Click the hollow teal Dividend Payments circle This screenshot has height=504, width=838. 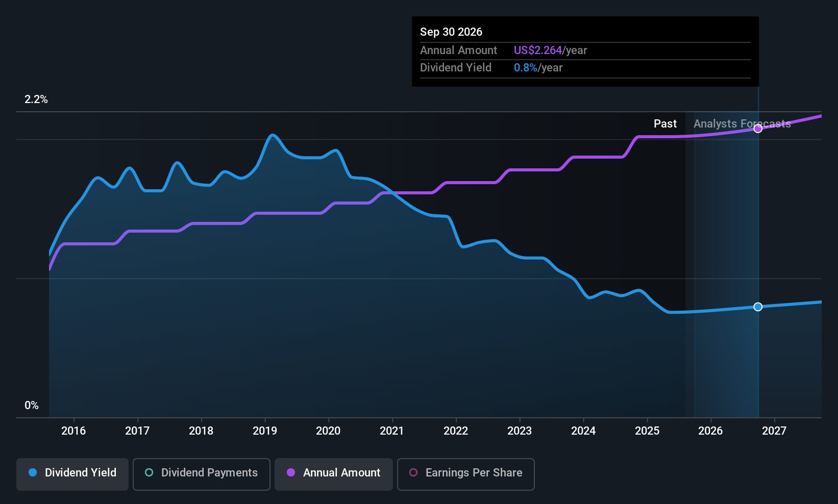pos(149,472)
